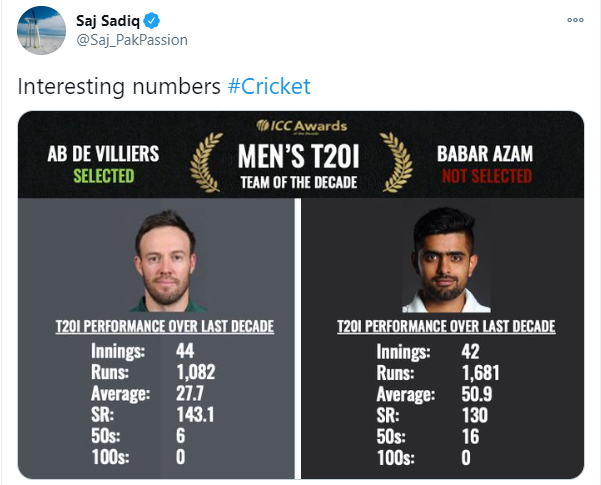
Task: Click the AB DE VILLIERS name heading
Action: pyautogui.click(x=105, y=155)
